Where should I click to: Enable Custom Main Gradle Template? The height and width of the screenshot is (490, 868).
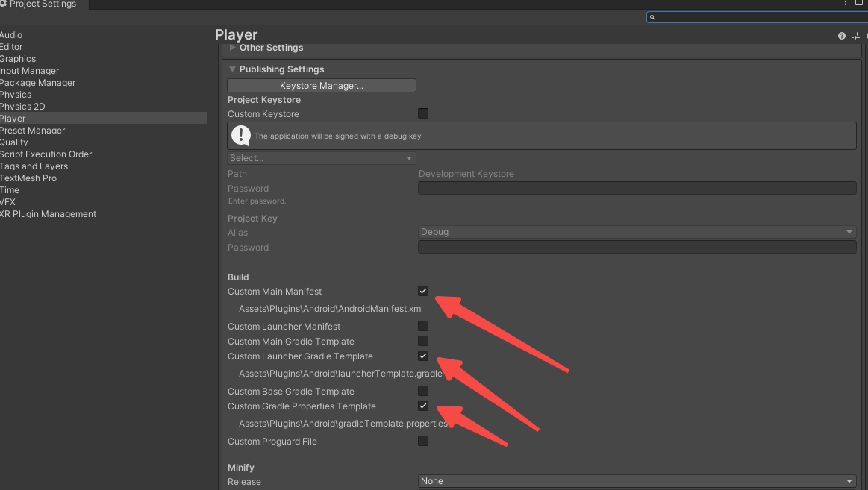[x=423, y=342]
